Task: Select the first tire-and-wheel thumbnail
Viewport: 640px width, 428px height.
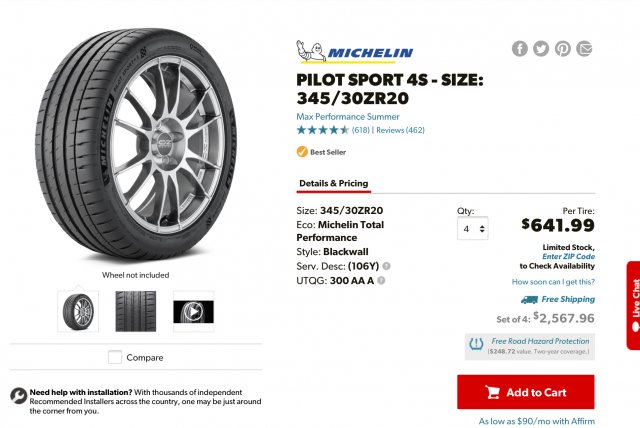Action: (78, 311)
